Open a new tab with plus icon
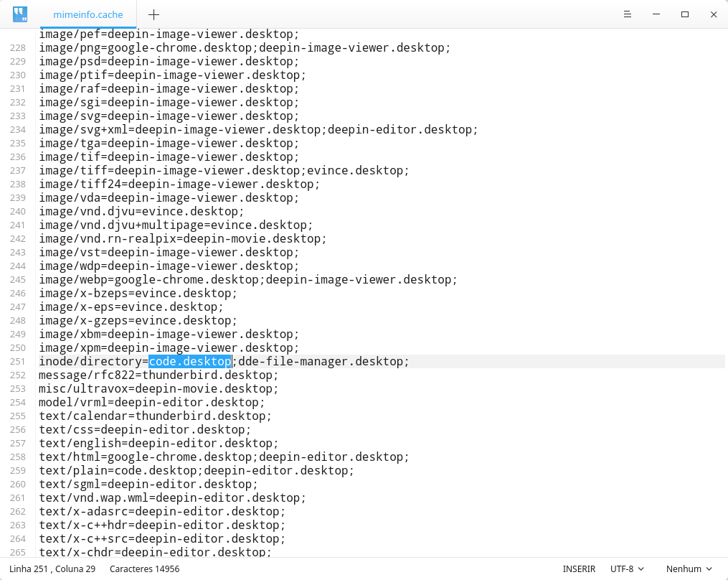The width and height of the screenshot is (728, 580). tap(153, 15)
